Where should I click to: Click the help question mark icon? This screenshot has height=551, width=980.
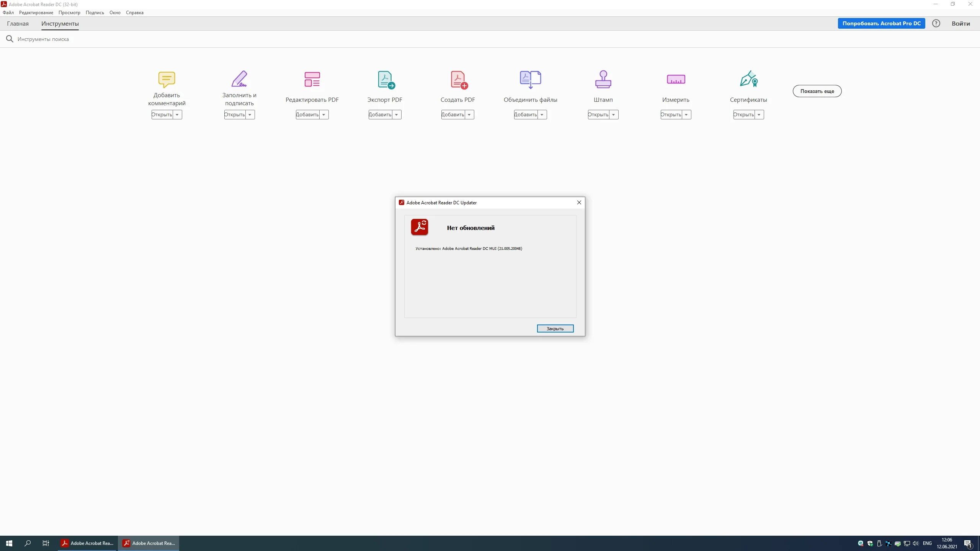936,23
